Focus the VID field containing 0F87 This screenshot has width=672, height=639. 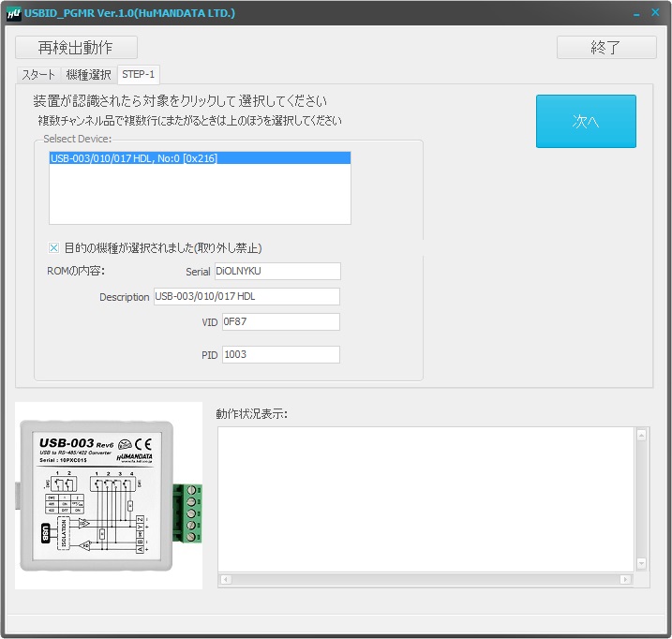click(x=280, y=322)
